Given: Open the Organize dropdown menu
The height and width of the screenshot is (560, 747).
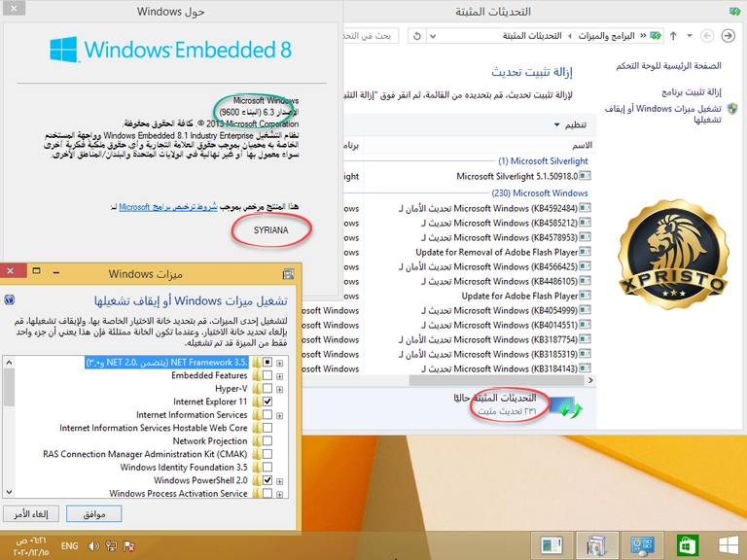Looking at the screenshot, I should [x=571, y=124].
